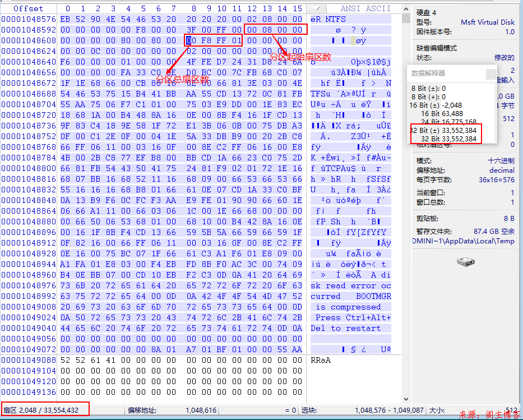Click 'curred BOOTMGR' ASCII text
Viewport: 523px width, 420px height.
pos(350,297)
